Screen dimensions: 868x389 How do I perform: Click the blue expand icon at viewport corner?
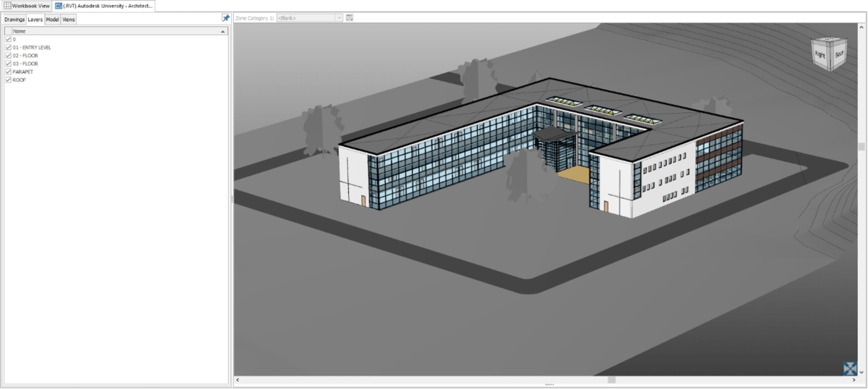click(x=850, y=368)
